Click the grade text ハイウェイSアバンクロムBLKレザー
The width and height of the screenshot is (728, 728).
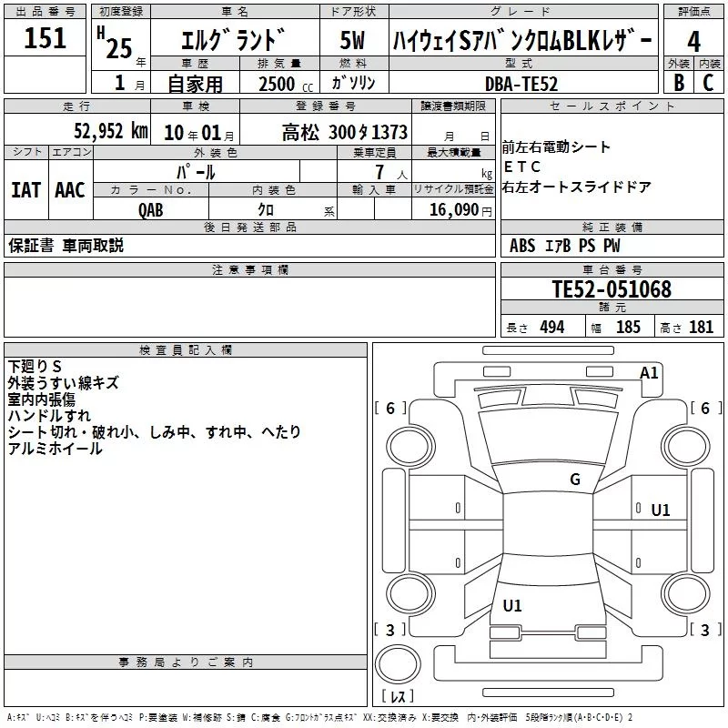click(x=522, y=40)
